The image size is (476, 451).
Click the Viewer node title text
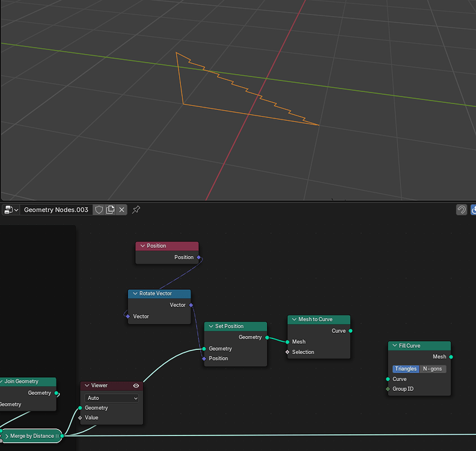pos(99,385)
